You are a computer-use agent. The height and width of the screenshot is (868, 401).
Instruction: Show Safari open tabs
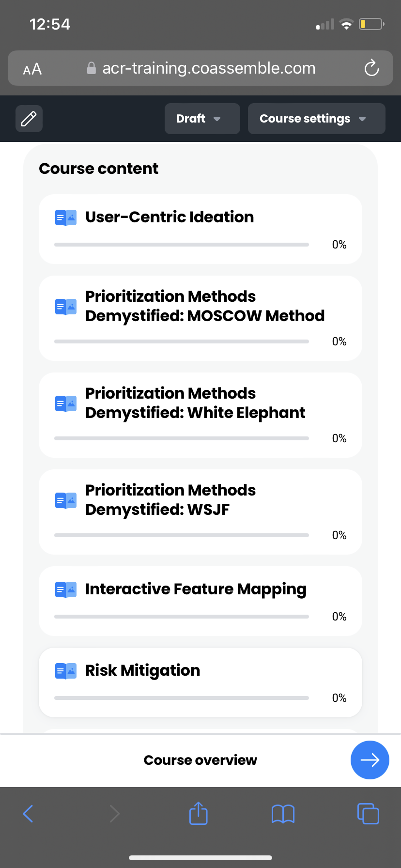(x=368, y=813)
